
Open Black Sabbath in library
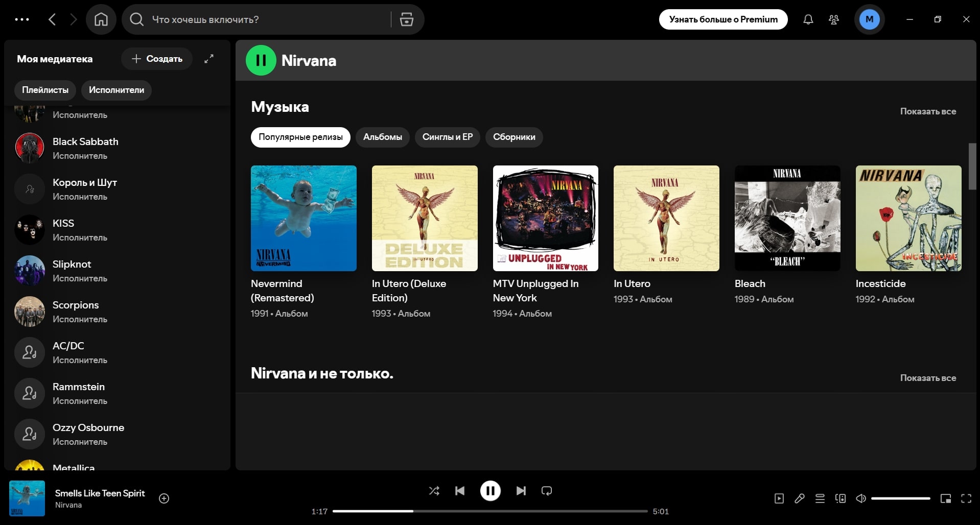[x=118, y=148]
